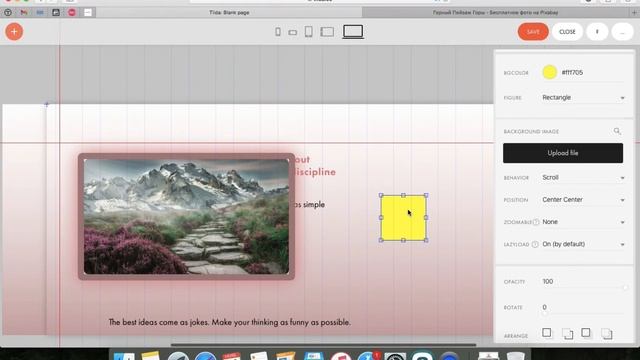
Task: Open the pinned Gmail tab
Action: click(24, 13)
